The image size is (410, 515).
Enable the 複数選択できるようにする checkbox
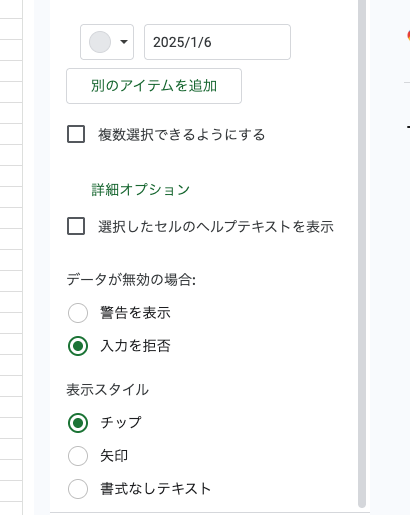(x=76, y=134)
